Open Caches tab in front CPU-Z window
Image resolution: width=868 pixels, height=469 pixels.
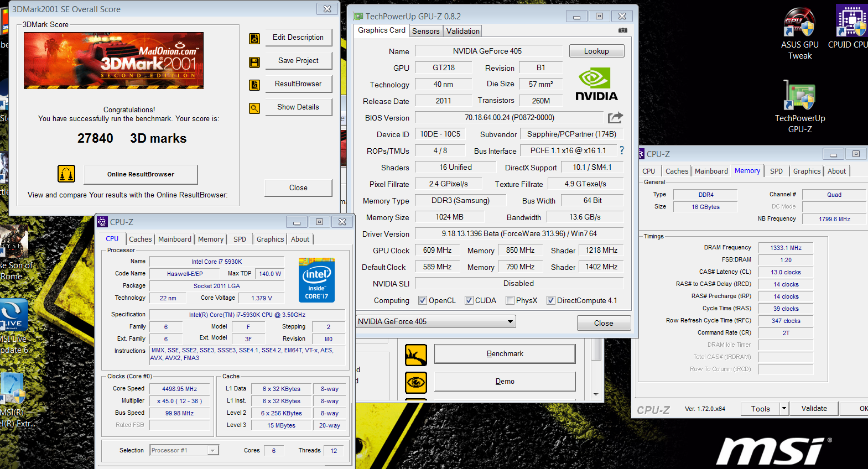pyautogui.click(x=140, y=239)
